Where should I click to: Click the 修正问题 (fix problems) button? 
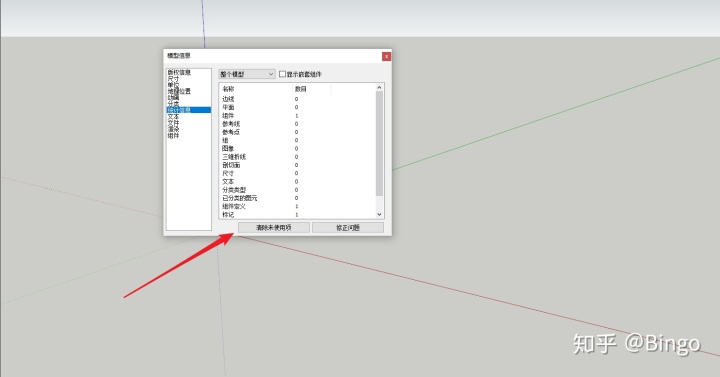pyautogui.click(x=348, y=227)
